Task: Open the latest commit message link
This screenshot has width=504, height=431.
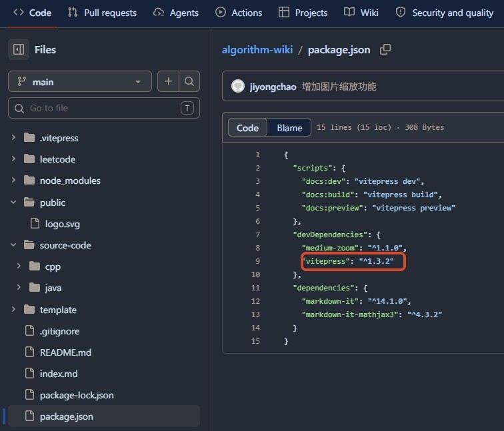Action: 339,87
